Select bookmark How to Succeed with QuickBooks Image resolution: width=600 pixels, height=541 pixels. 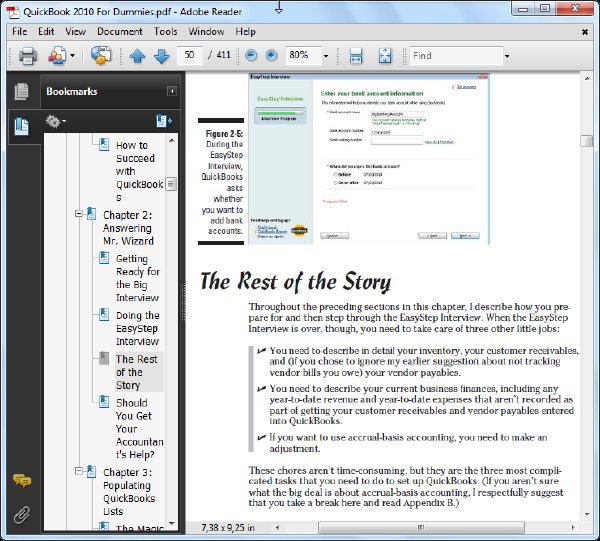(139, 171)
